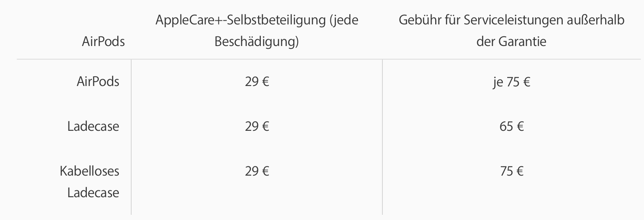644x220 pixels.
Task: Click the (jede text in the header
Action: point(344,20)
